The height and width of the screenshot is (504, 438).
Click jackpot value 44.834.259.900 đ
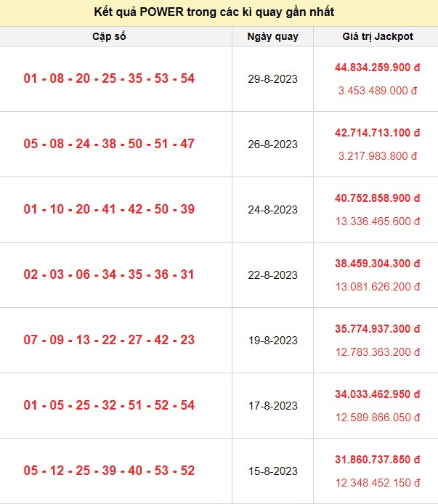[x=378, y=68]
